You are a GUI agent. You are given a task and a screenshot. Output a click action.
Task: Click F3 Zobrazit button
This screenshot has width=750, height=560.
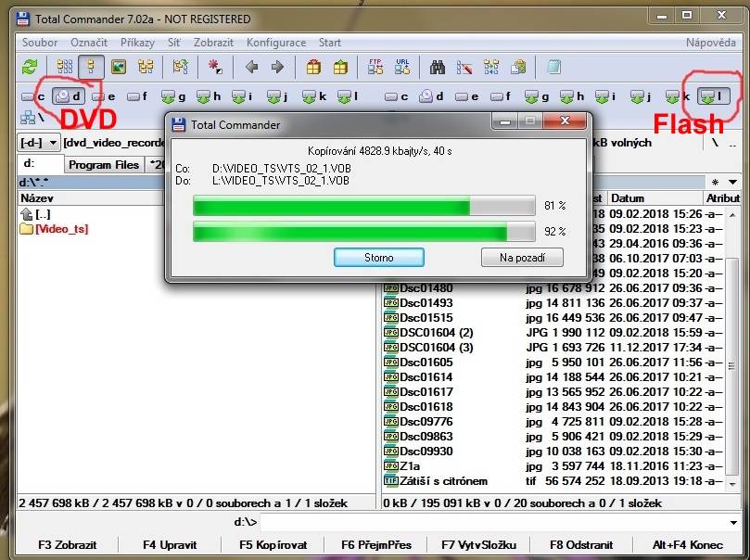tap(68, 545)
